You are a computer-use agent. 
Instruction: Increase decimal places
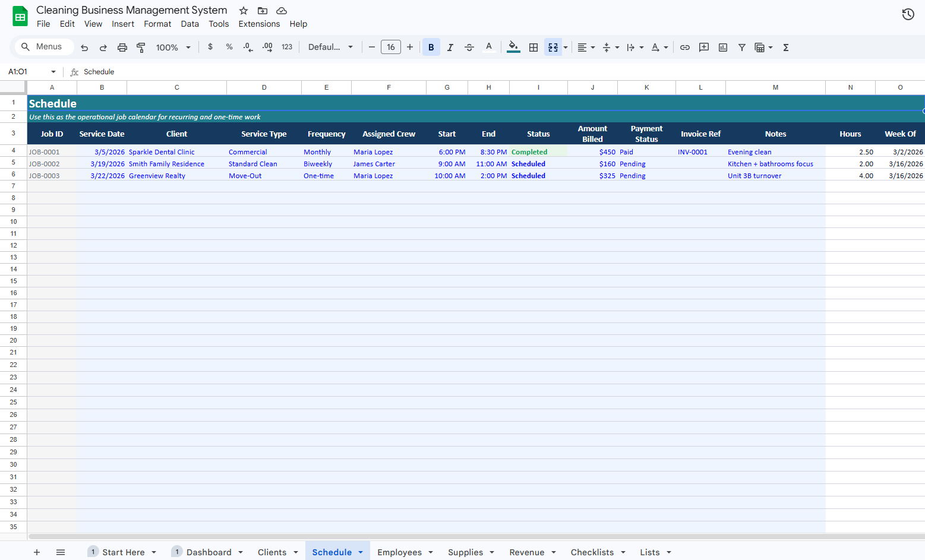pyautogui.click(x=267, y=47)
